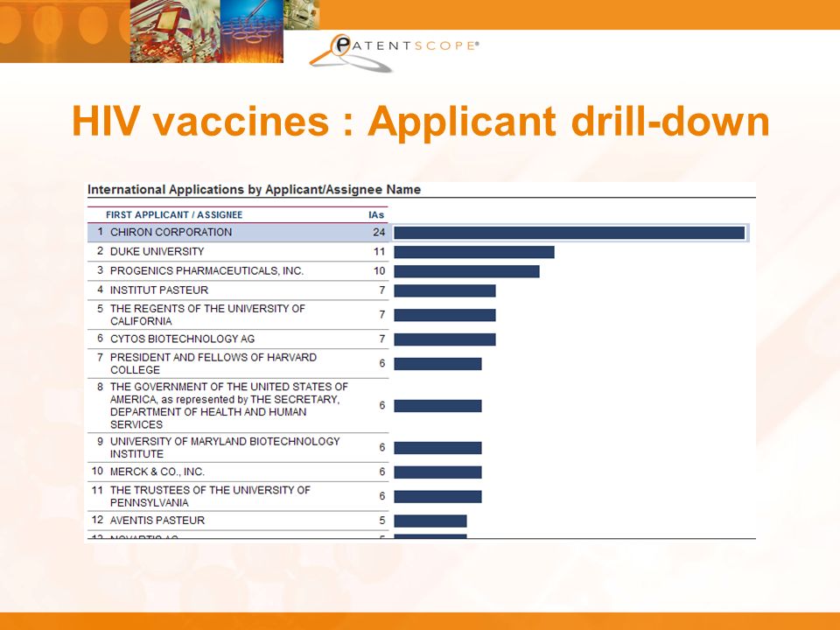Click the Government of the United States entry
The height and width of the screenshot is (630, 840).
[228, 405]
